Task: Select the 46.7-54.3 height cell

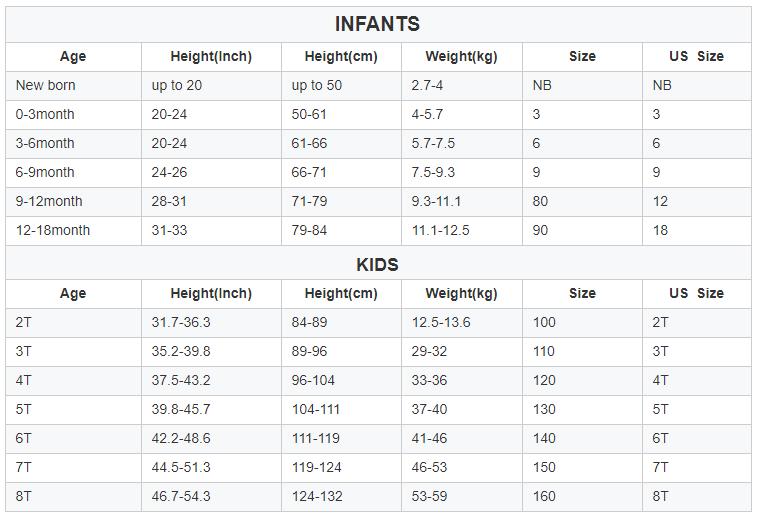Action: [181, 497]
